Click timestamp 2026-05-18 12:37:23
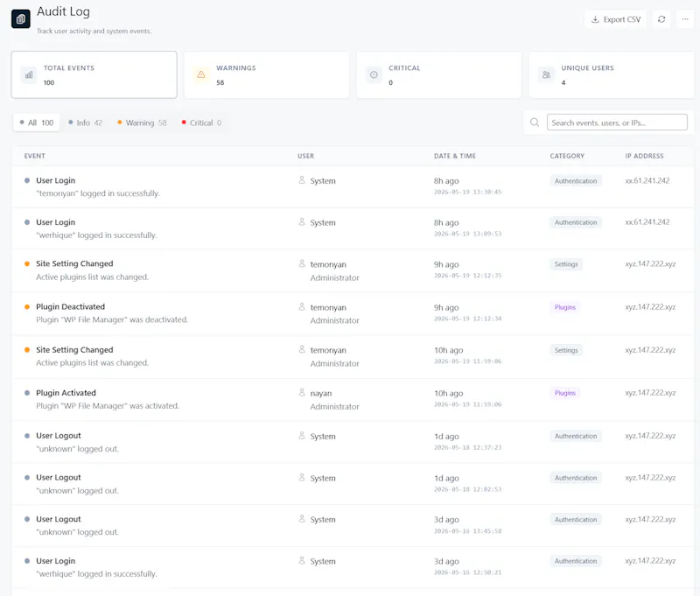Image resolution: width=700 pixels, height=596 pixels. click(x=467, y=447)
